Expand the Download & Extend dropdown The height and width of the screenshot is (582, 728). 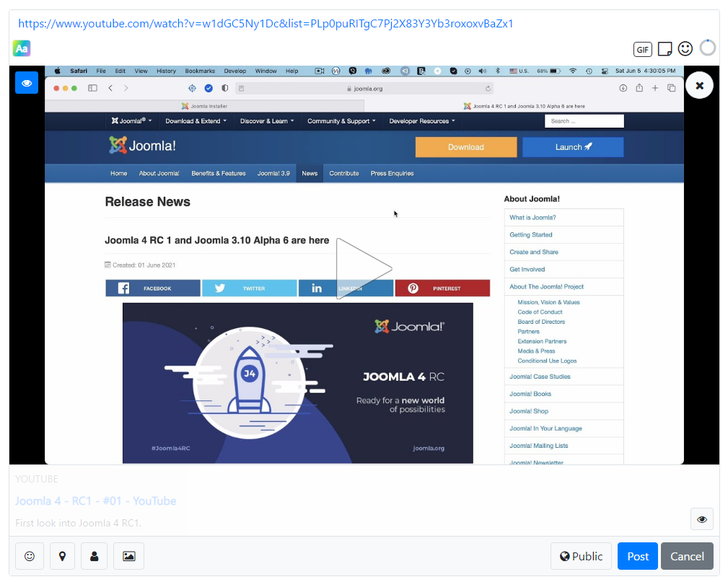tap(196, 121)
